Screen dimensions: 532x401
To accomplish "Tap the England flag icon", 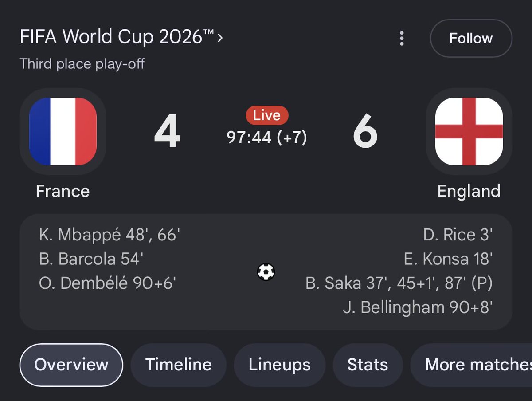I will 469,131.
